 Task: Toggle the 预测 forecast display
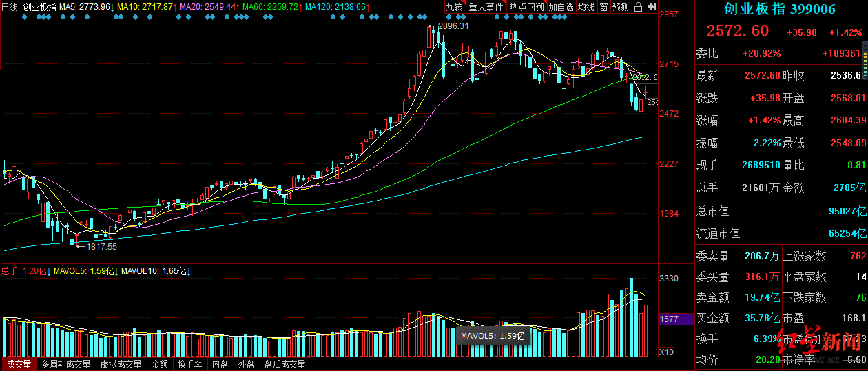tap(621, 7)
